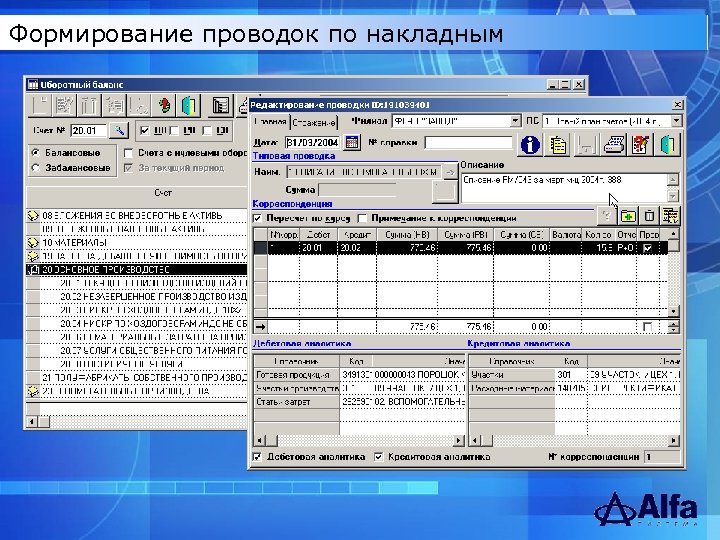Click the refresh icon in Оборотный баланс toolbar
The height and width of the screenshot is (540, 720).
164,106
